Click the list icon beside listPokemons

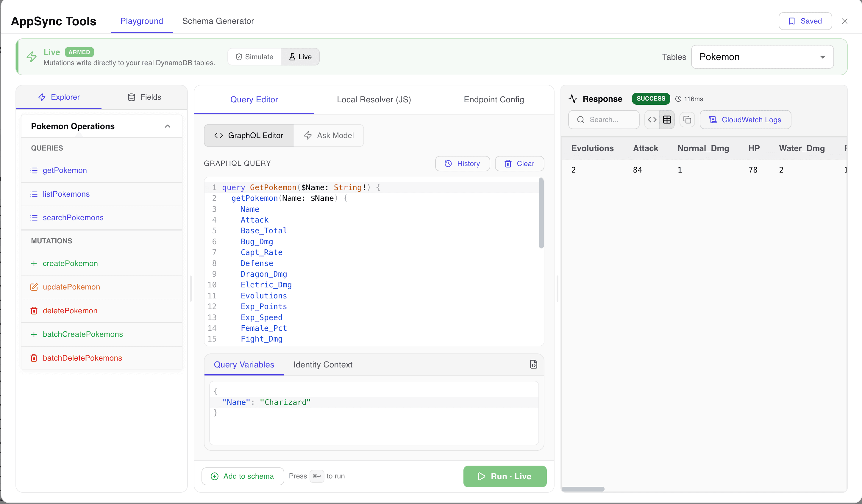point(34,194)
